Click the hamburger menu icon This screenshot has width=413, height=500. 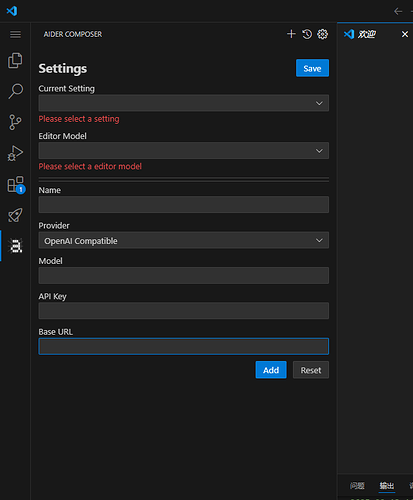(x=15, y=34)
